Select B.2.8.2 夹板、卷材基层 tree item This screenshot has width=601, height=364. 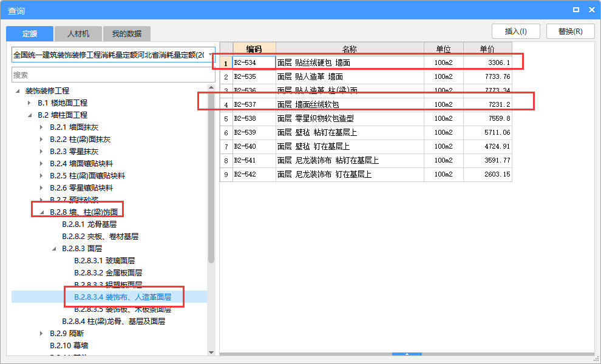[x=100, y=237]
